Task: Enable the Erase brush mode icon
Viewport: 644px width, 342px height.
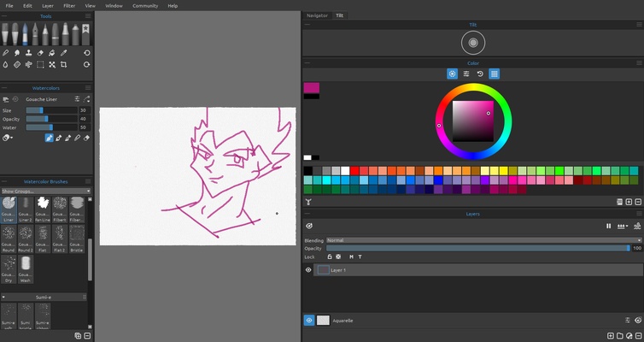Action: (86, 139)
